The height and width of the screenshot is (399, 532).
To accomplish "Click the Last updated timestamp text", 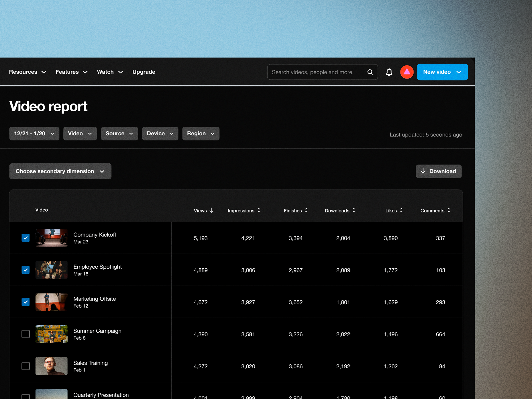I will click(426, 135).
